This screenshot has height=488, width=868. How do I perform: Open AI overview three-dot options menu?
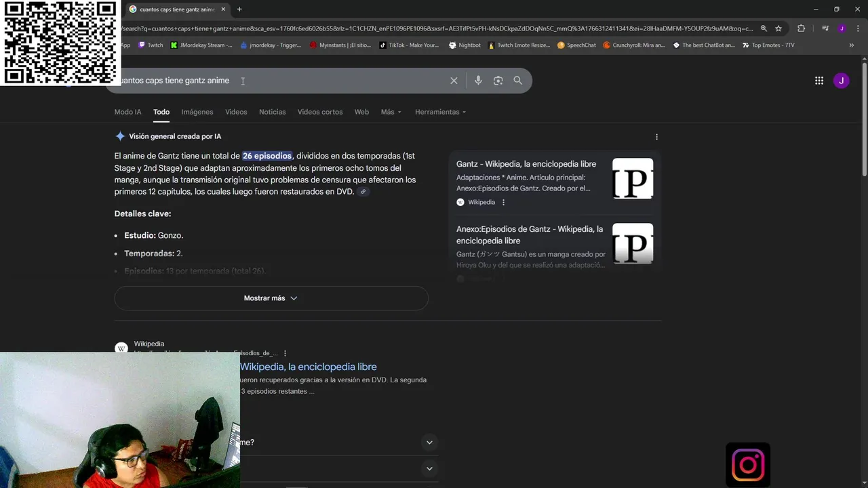click(656, 137)
